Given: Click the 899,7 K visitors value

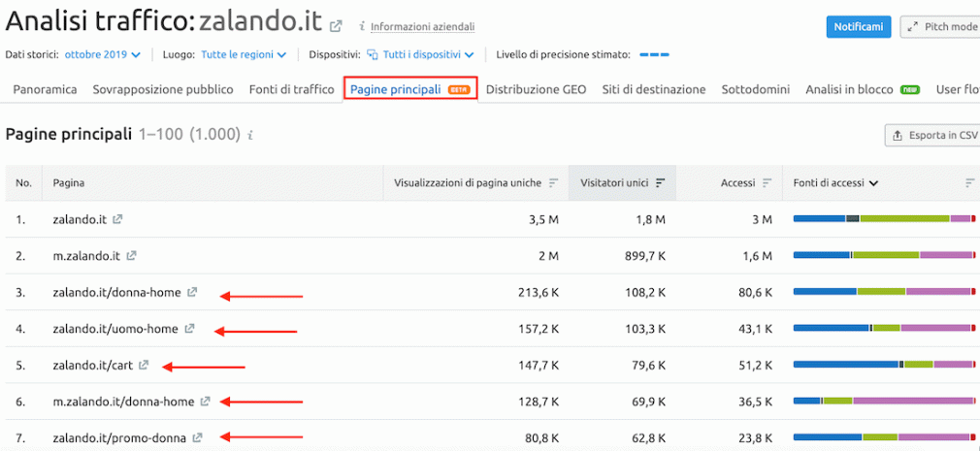Looking at the screenshot, I should [645, 255].
